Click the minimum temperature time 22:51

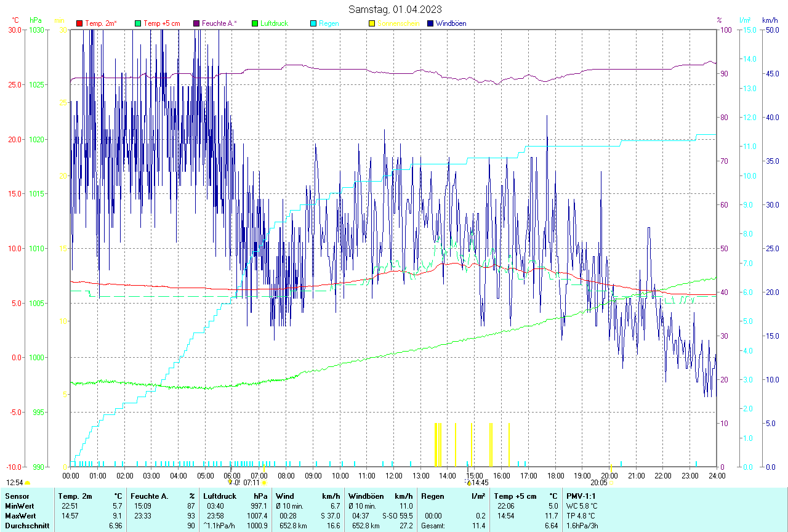click(x=69, y=506)
